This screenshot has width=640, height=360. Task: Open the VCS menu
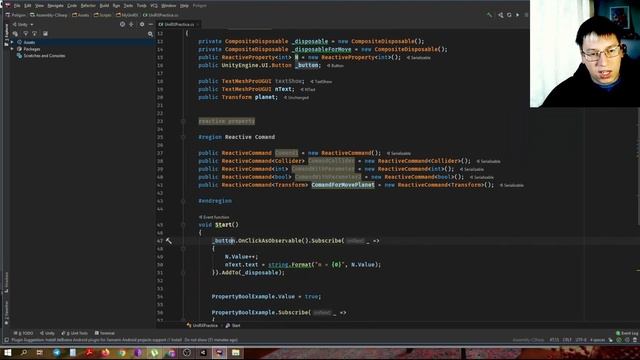point(154,6)
